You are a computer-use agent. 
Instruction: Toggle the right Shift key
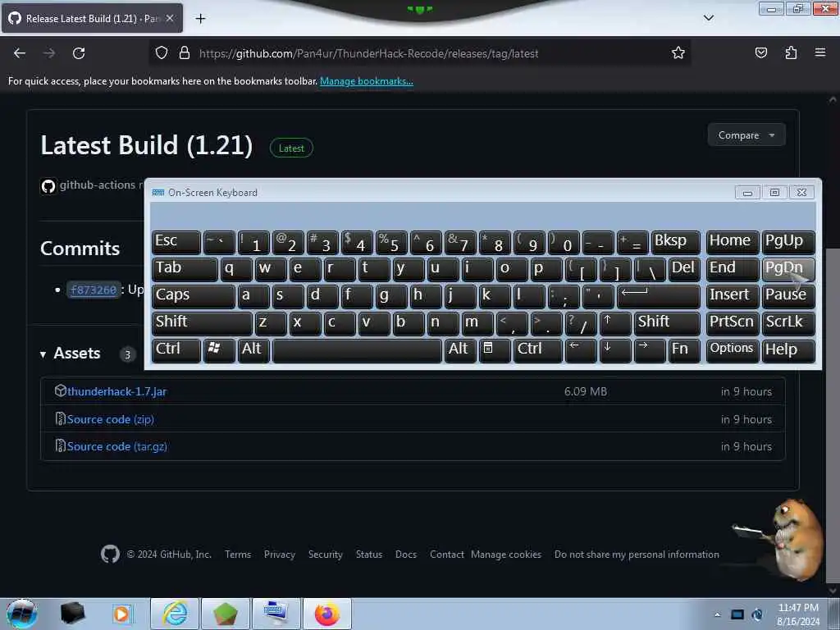[x=667, y=323]
